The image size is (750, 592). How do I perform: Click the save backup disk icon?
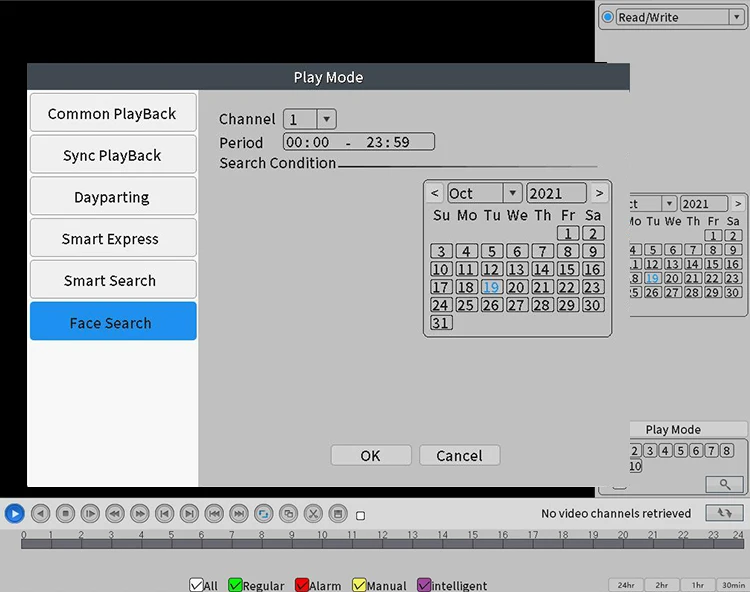click(x=338, y=514)
